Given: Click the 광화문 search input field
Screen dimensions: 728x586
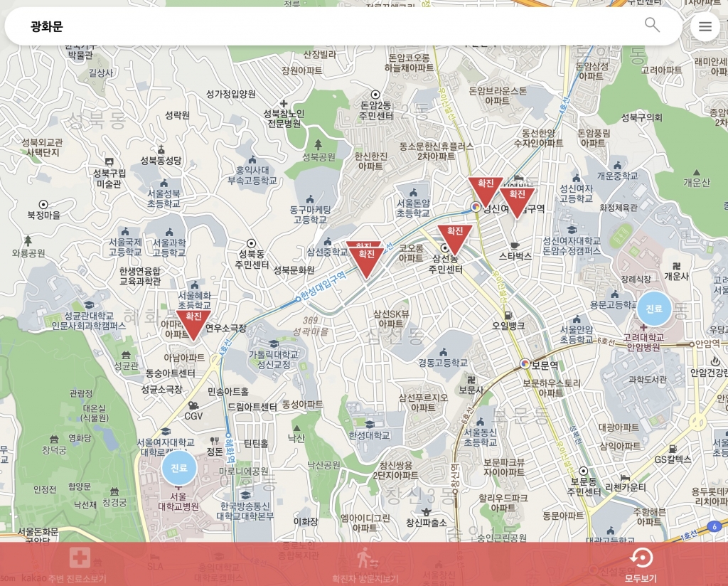Looking at the screenshot, I should pos(320,27).
